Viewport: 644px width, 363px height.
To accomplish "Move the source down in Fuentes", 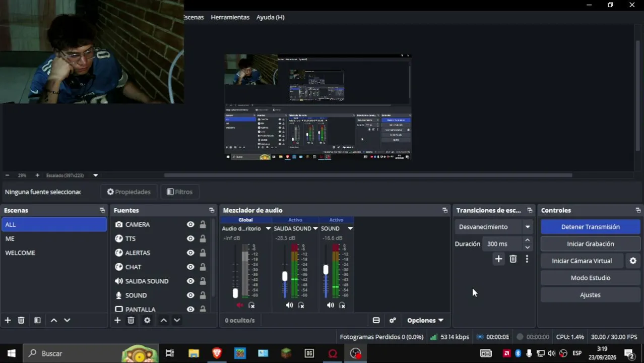I will (x=177, y=320).
